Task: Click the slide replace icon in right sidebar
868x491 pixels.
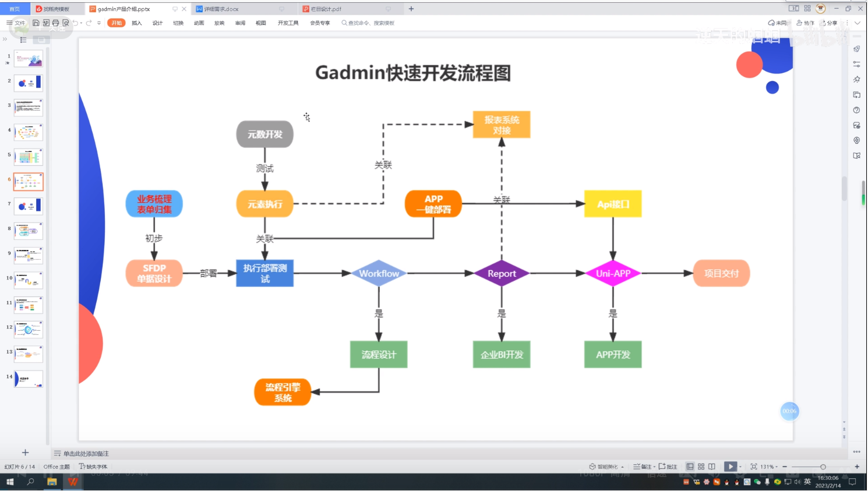Action: tap(856, 95)
